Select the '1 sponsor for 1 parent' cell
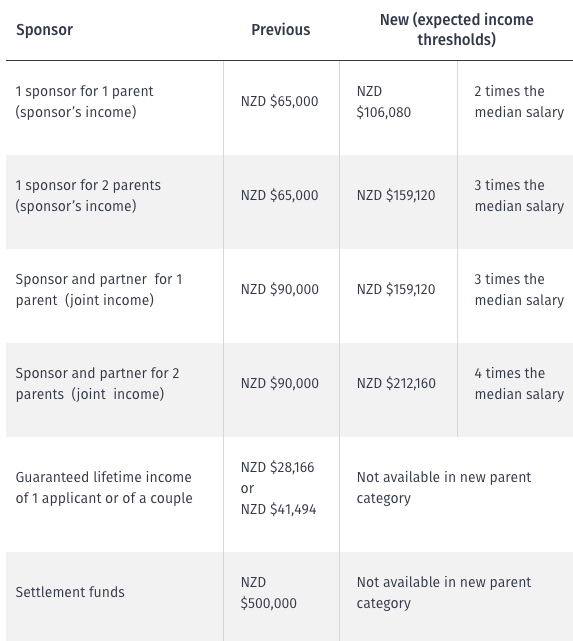 click(x=84, y=101)
